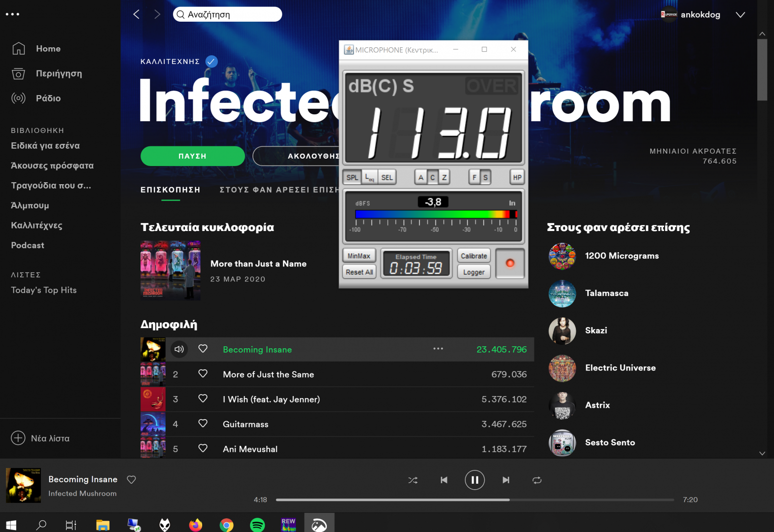Open Today's Top Hits playlist
The height and width of the screenshot is (532, 774).
44,290
